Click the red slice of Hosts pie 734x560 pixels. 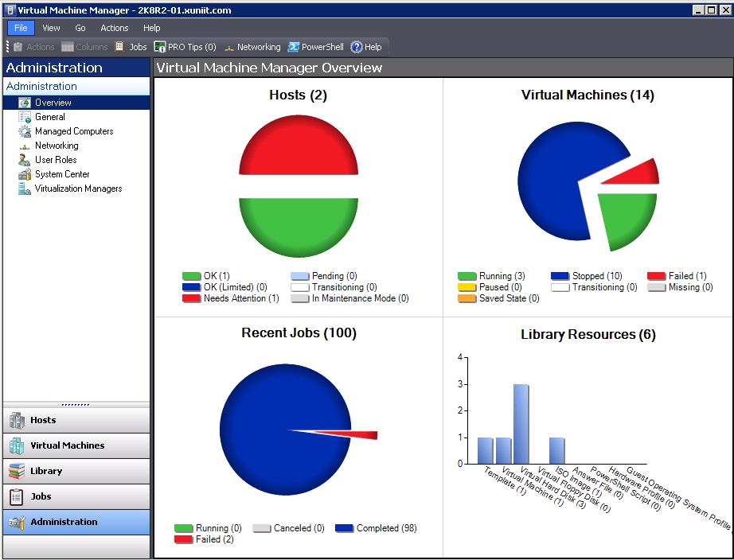[299, 147]
